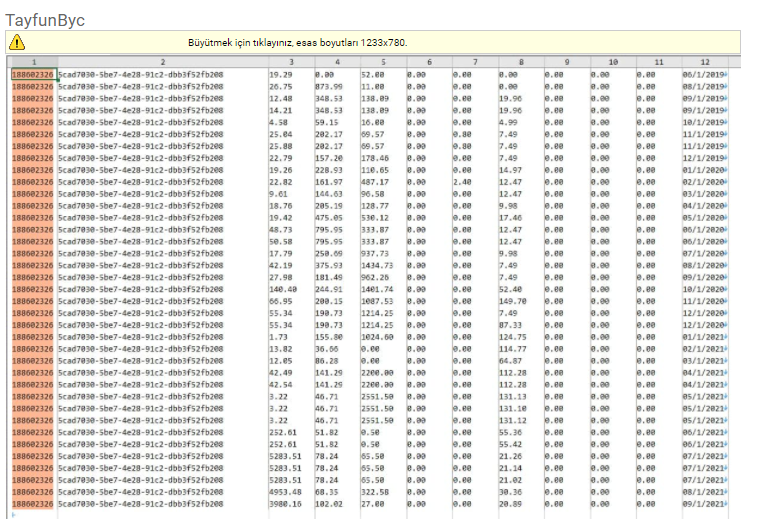This screenshot has height=526, width=762.
Task: Click cell with value 87.33
Action: point(510,325)
